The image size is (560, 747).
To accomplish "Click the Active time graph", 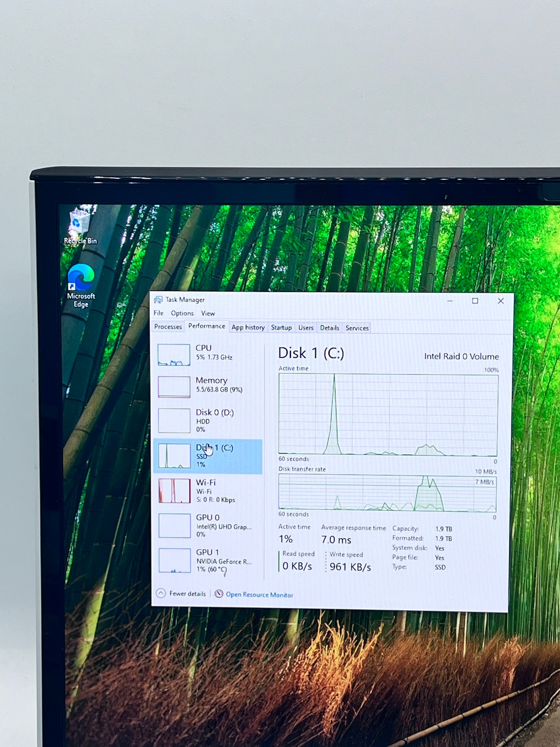I will click(x=388, y=414).
